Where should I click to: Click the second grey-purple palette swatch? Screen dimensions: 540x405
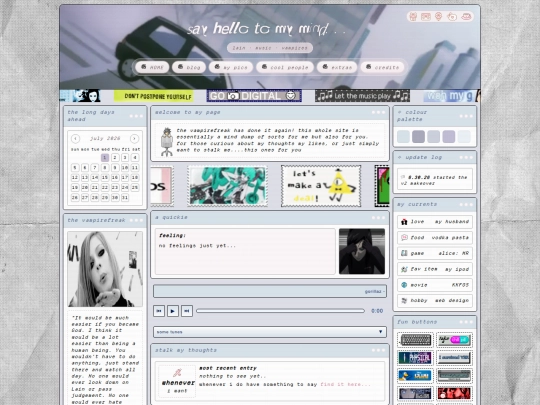(x=418, y=136)
